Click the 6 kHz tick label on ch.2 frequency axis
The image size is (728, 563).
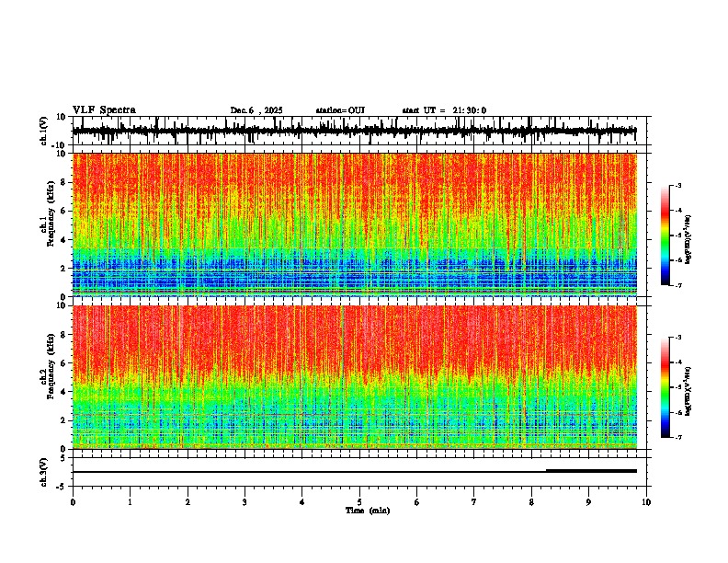(x=65, y=363)
